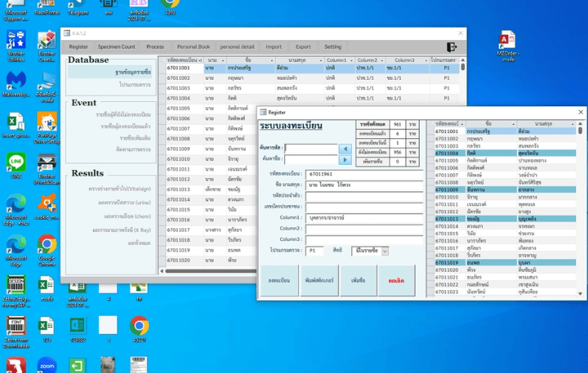Viewport: 588px width, 373px height.
Task: Select โปรแกรมตรวจ under Database
Action: pos(134,85)
